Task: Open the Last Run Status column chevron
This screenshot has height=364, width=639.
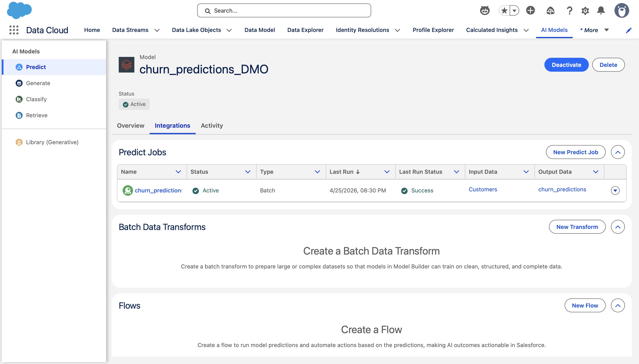Action: pyautogui.click(x=456, y=172)
